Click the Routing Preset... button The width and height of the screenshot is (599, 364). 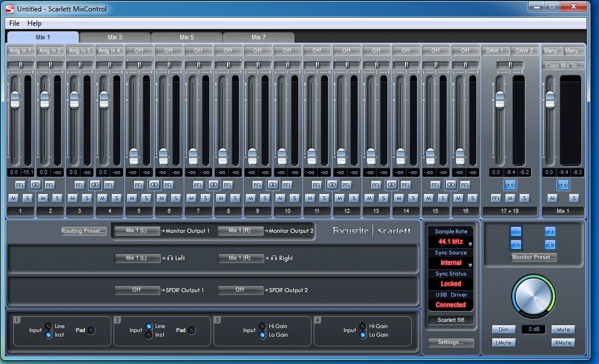(x=83, y=231)
